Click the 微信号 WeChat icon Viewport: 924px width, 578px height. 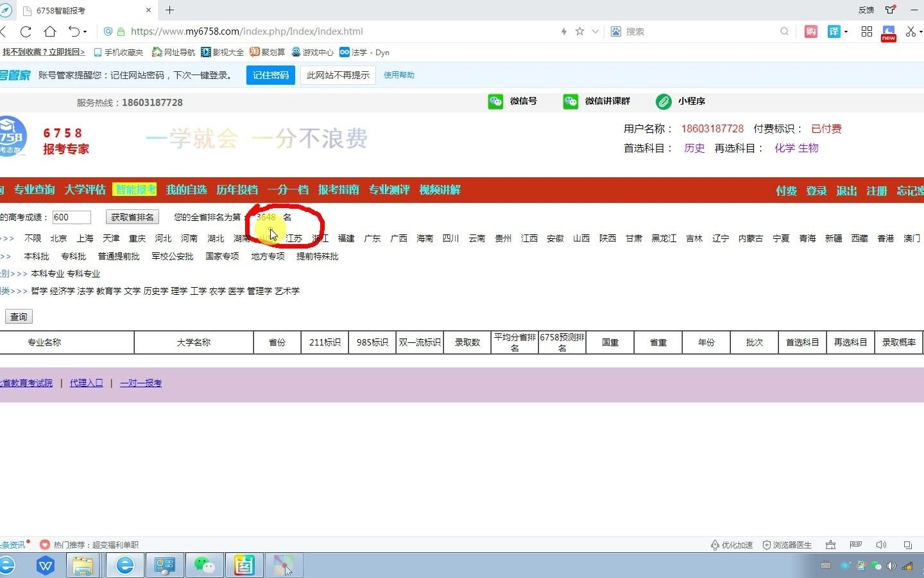point(495,101)
